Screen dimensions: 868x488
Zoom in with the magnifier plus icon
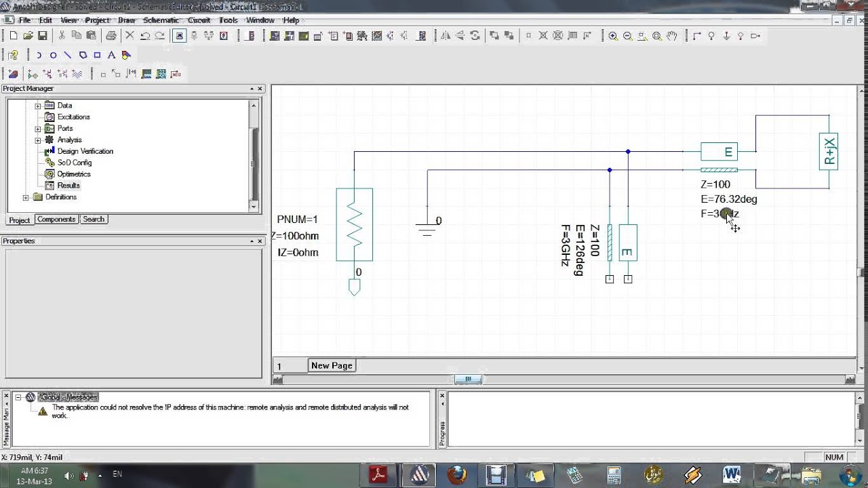pos(613,36)
